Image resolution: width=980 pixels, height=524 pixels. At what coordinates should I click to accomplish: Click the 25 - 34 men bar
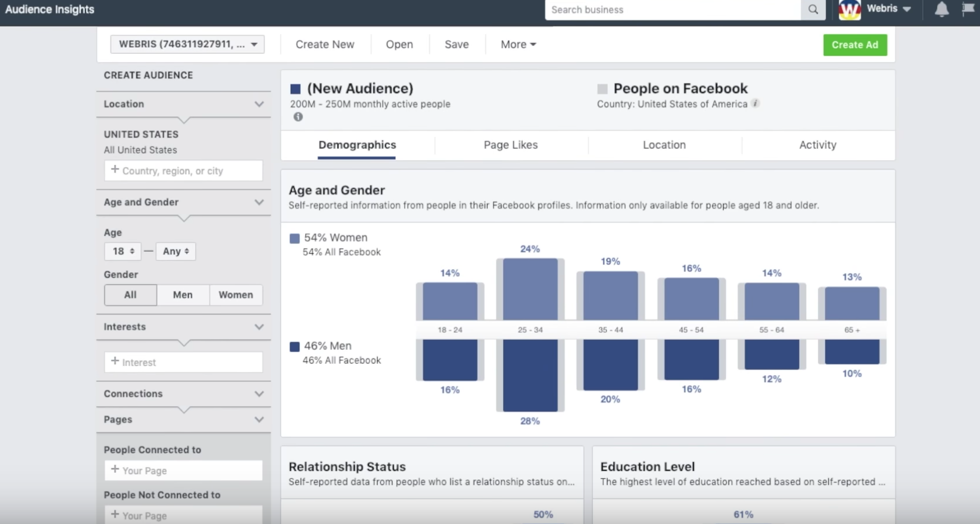click(x=530, y=375)
